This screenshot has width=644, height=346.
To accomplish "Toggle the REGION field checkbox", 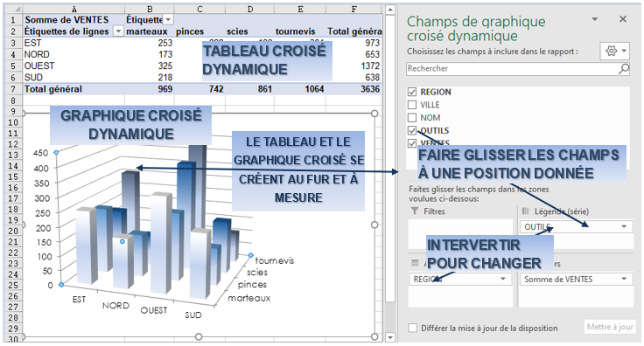I will pos(412,93).
